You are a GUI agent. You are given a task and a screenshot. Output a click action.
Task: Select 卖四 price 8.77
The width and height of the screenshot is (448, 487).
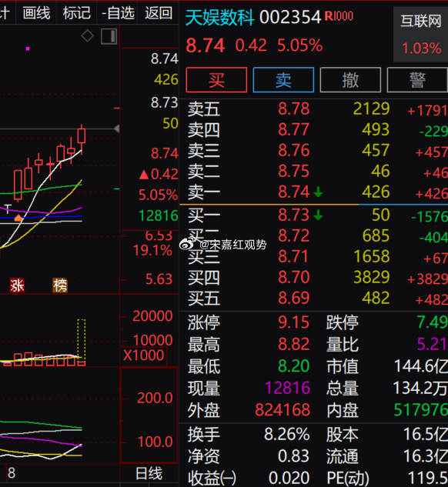(x=293, y=130)
